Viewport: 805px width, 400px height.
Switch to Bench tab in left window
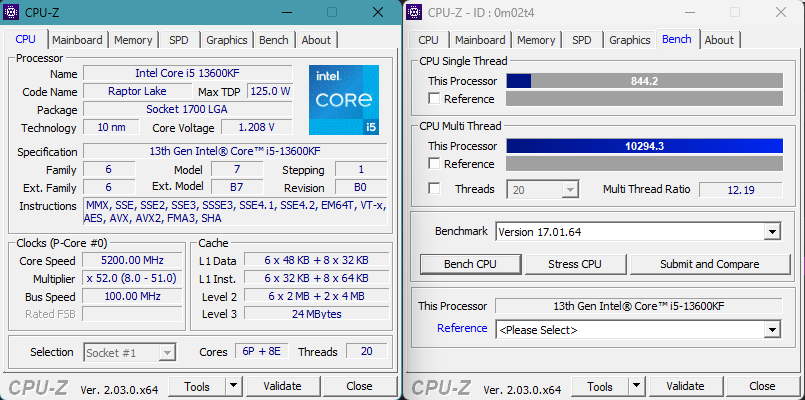click(x=274, y=40)
